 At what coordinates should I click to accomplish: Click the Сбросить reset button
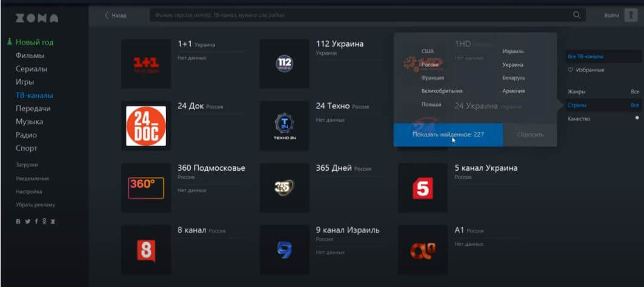click(x=530, y=134)
